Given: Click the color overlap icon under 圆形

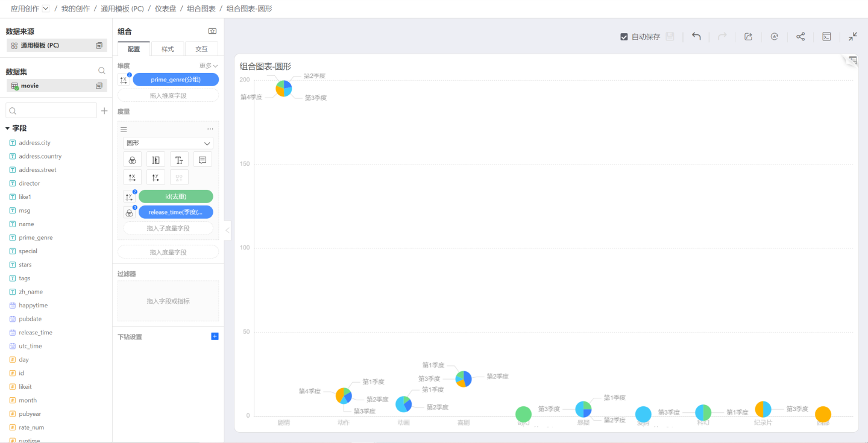Looking at the screenshot, I should coord(132,160).
